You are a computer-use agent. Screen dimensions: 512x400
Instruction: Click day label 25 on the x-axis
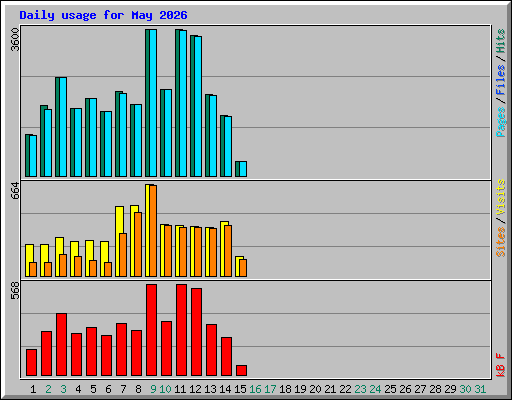[x=390, y=389]
